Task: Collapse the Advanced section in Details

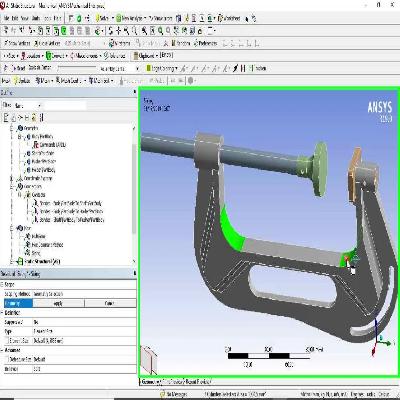Action: tap(2, 350)
